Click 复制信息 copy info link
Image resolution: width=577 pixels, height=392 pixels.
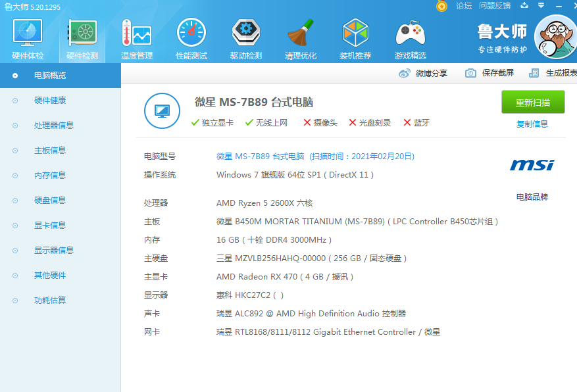coord(532,124)
